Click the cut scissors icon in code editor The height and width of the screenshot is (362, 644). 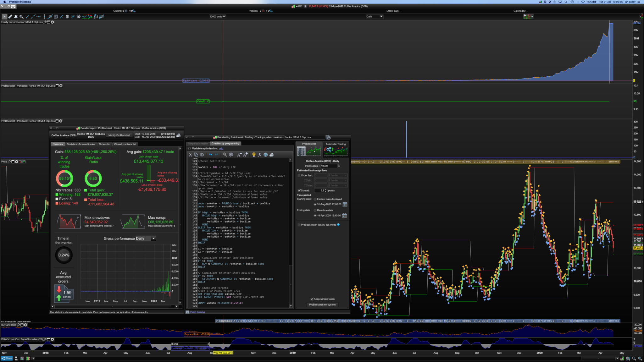pos(190,155)
